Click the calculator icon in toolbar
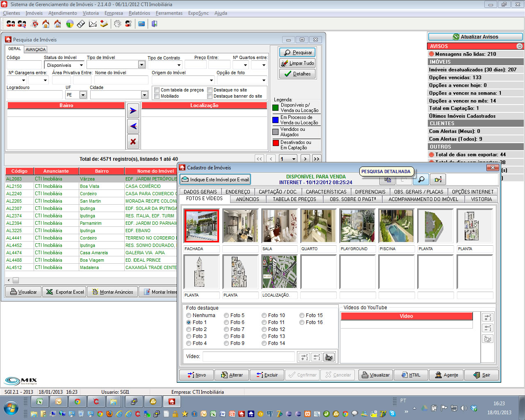This screenshot has width=525, height=420. tap(142, 24)
